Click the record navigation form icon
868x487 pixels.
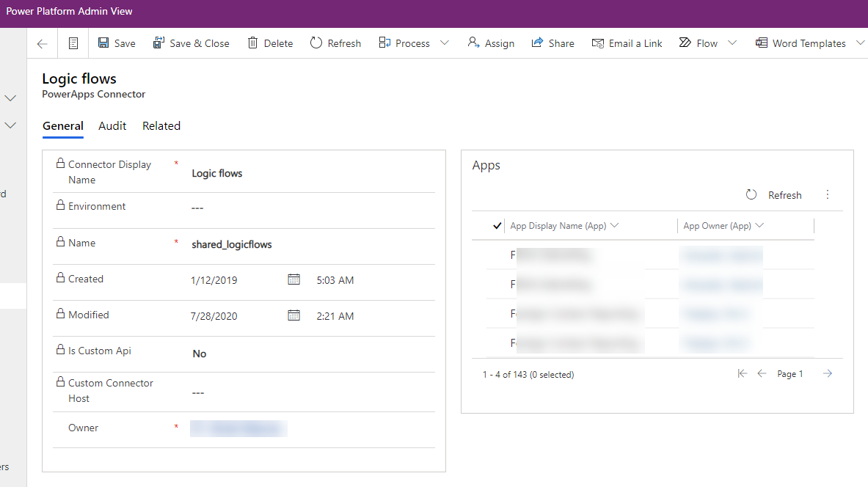73,43
